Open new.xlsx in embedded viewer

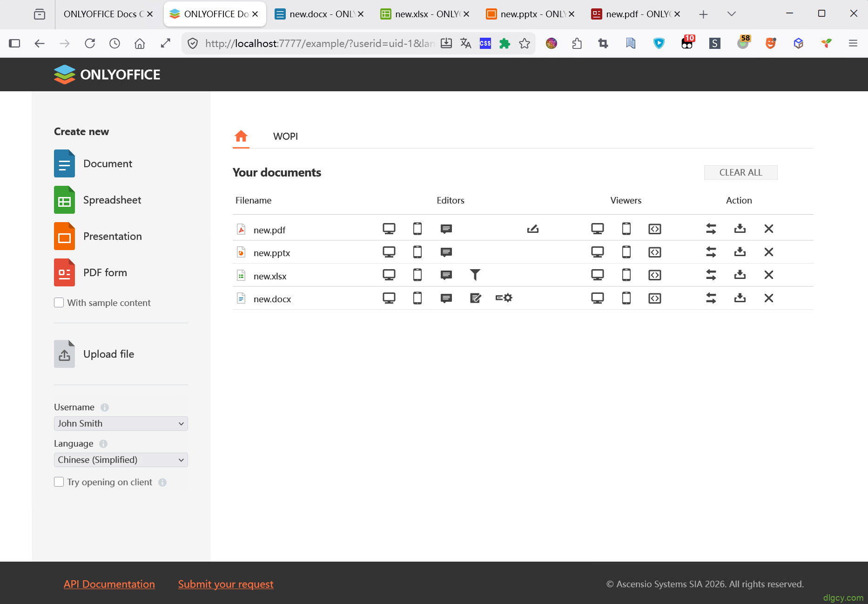[655, 275]
